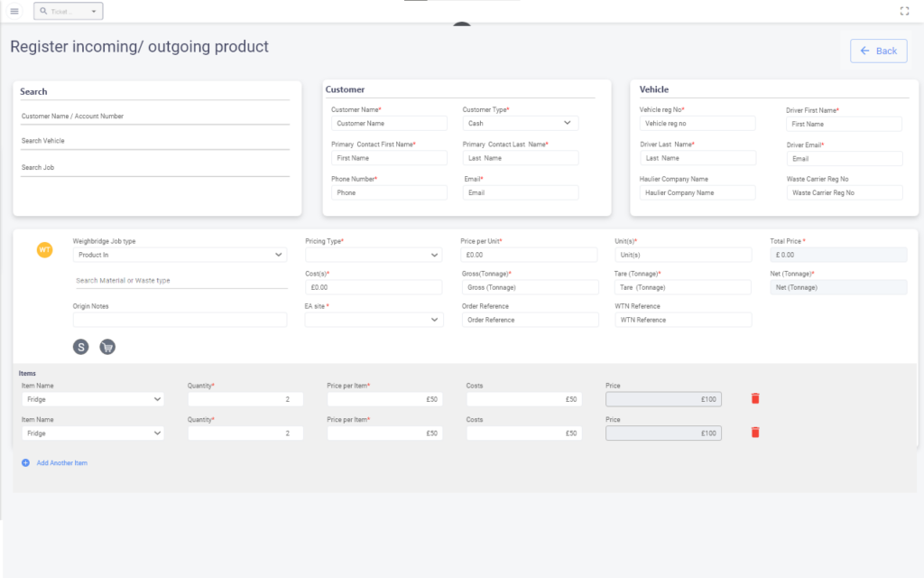Viewport: 924px width, 578px height.
Task: Select the Vehicle reg no field
Action: coord(698,122)
